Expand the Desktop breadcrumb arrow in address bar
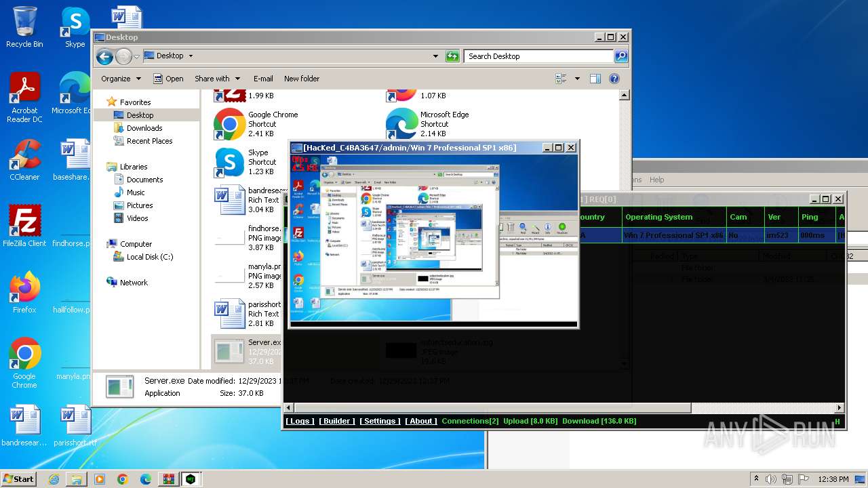The width and height of the screenshot is (868, 488). pyautogui.click(x=191, y=56)
